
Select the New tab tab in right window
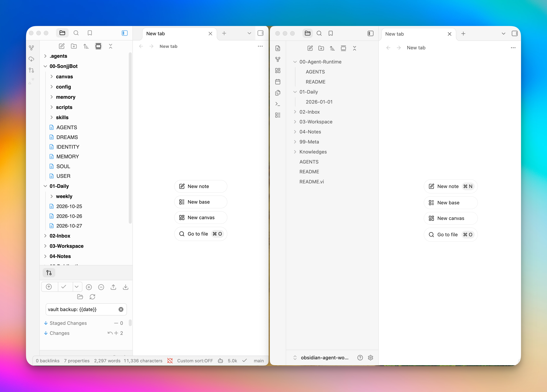418,34
